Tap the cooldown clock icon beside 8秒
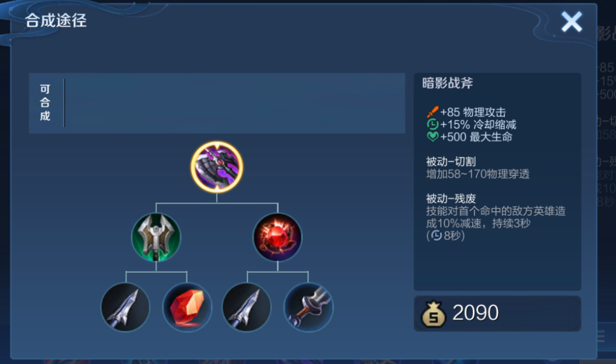This screenshot has width=616, height=364. click(436, 235)
